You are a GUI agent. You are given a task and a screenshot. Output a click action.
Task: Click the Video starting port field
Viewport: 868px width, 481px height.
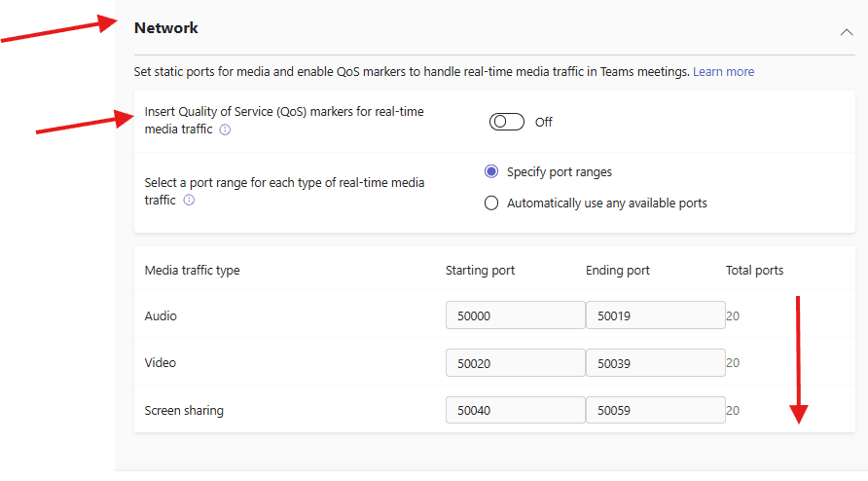pos(515,363)
